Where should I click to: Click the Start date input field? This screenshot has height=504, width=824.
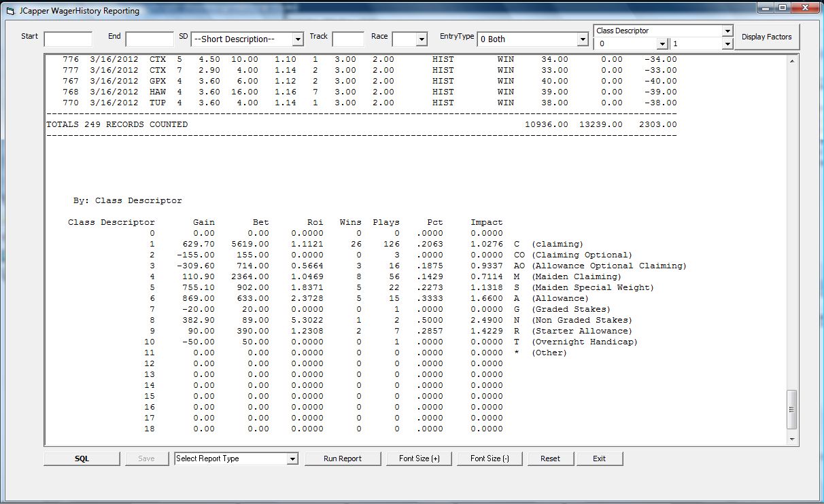68,39
